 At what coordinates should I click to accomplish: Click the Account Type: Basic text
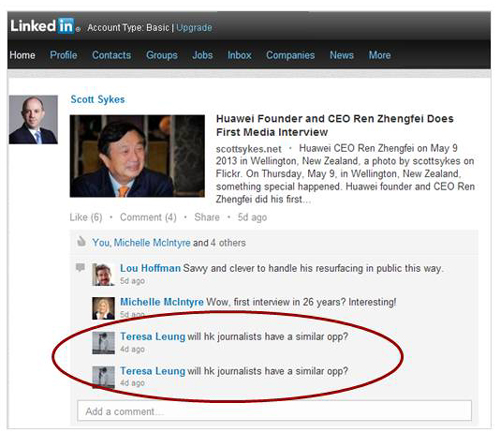tap(129, 28)
